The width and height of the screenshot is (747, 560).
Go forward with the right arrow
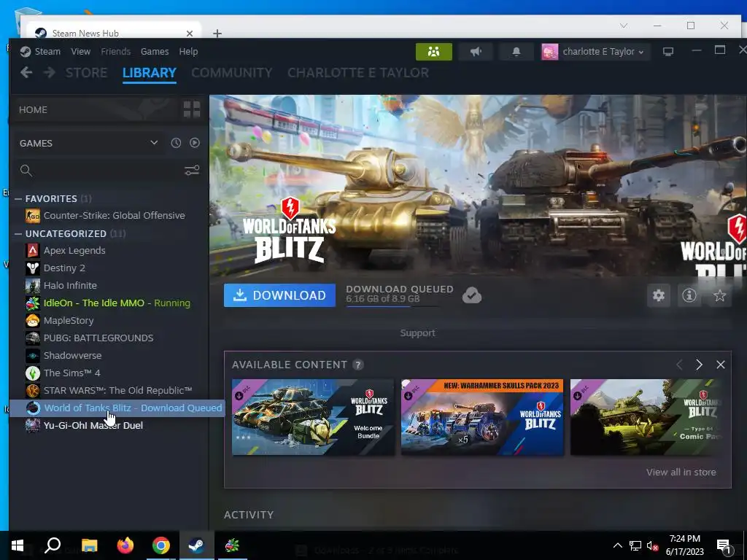[49, 72]
